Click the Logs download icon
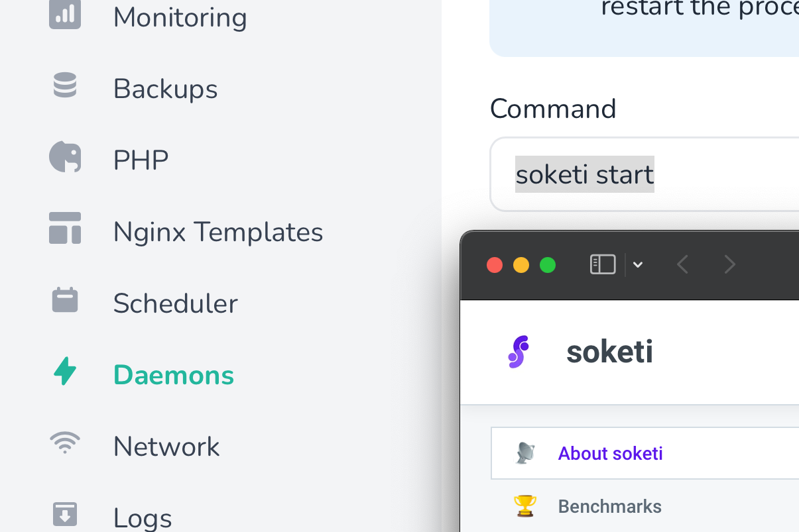 tap(64, 515)
